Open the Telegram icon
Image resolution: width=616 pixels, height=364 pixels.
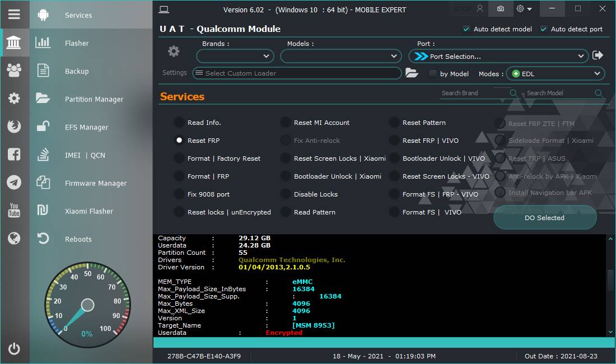coord(14,182)
